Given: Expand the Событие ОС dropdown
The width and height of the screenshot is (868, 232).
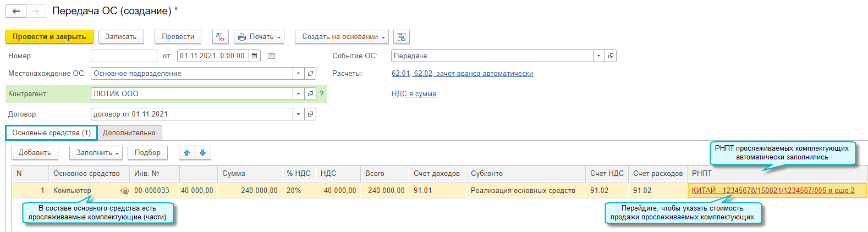Looking at the screenshot, I should [x=598, y=56].
